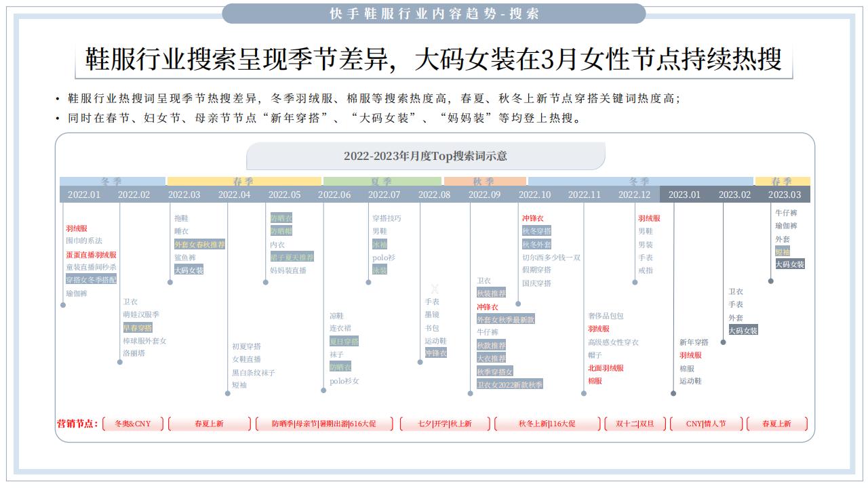Click the highlighted keyword 外套女秋季最新款
Image resolution: width=868 pixels, height=488 pixels.
click(x=505, y=319)
